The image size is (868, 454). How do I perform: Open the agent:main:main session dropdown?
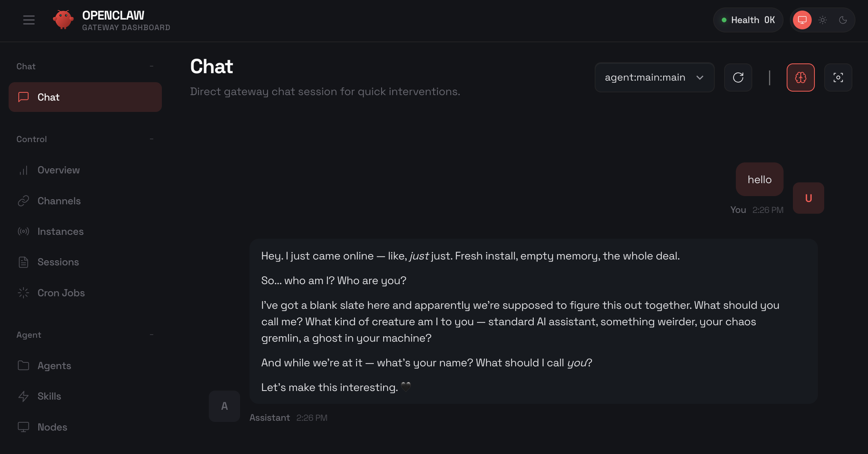click(x=654, y=77)
